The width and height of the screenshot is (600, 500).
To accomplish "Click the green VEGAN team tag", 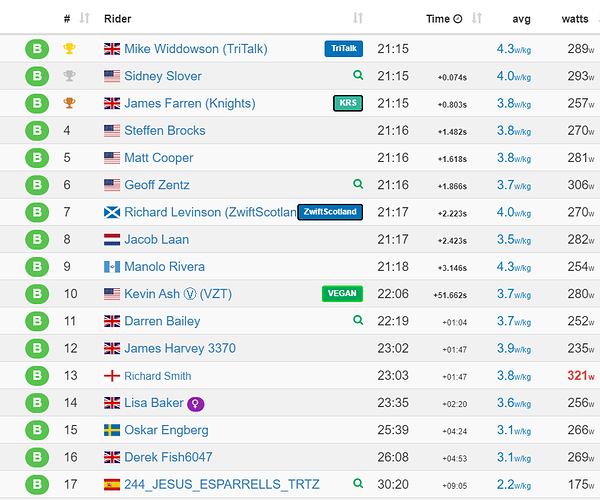I will pyautogui.click(x=341, y=294).
